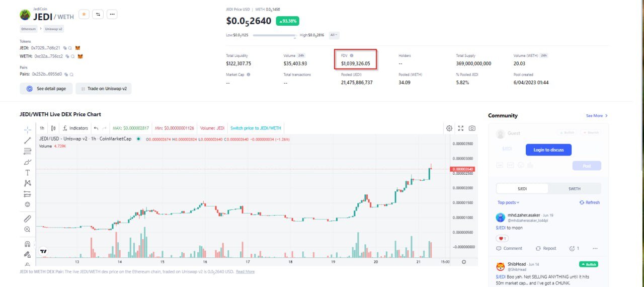644x287 pixels.
Task: Select the forecasting and measurement tool
Action: coord(27,193)
